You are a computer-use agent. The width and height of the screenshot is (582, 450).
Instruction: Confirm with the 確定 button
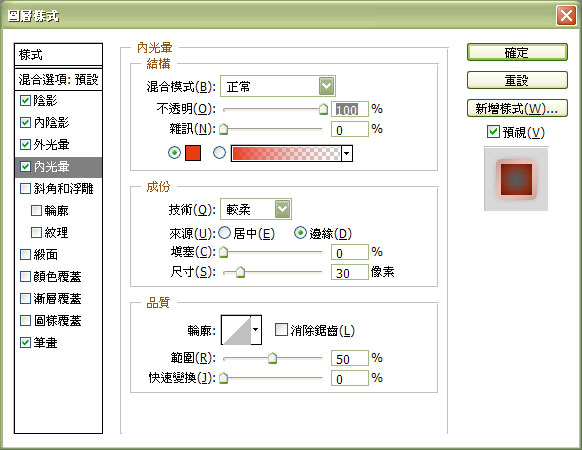pyautogui.click(x=517, y=52)
